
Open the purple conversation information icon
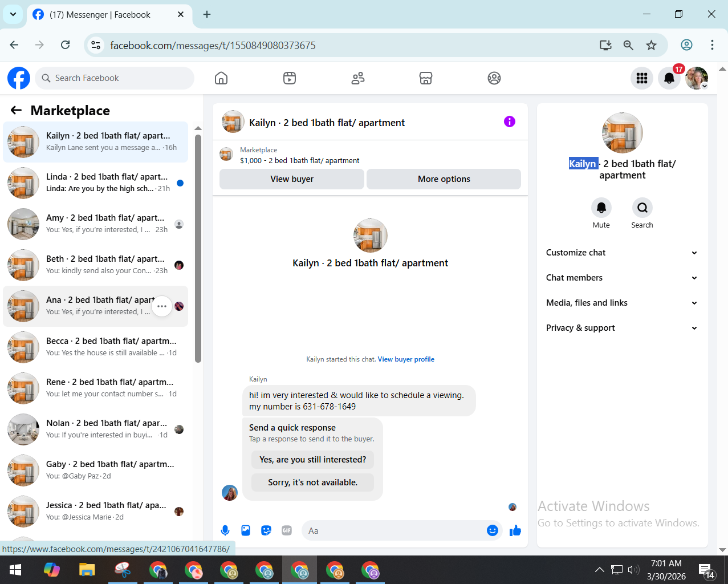pyautogui.click(x=510, y=121)
